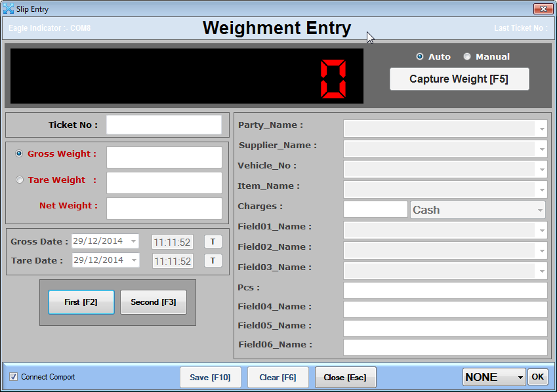Click into the Gross Weight field
The width and height of the screenshot is (557, 392).
click(x=164, y=157)
